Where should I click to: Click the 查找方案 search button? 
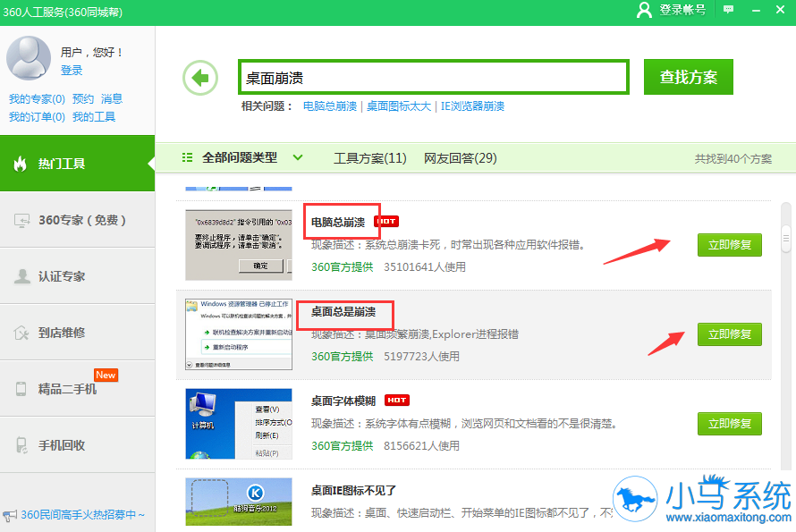pyautogui.click(x=689, y=77)
